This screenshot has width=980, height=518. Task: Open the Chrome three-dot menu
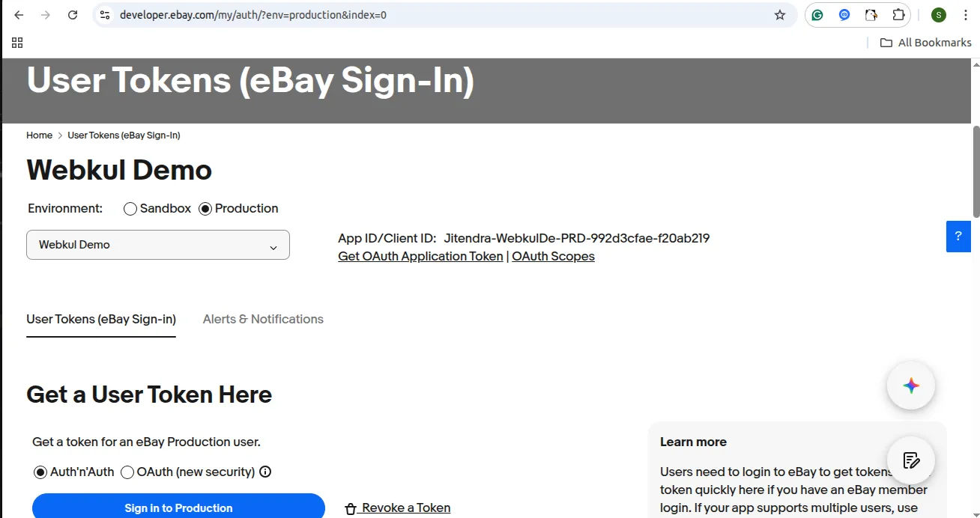pos(966,15)
